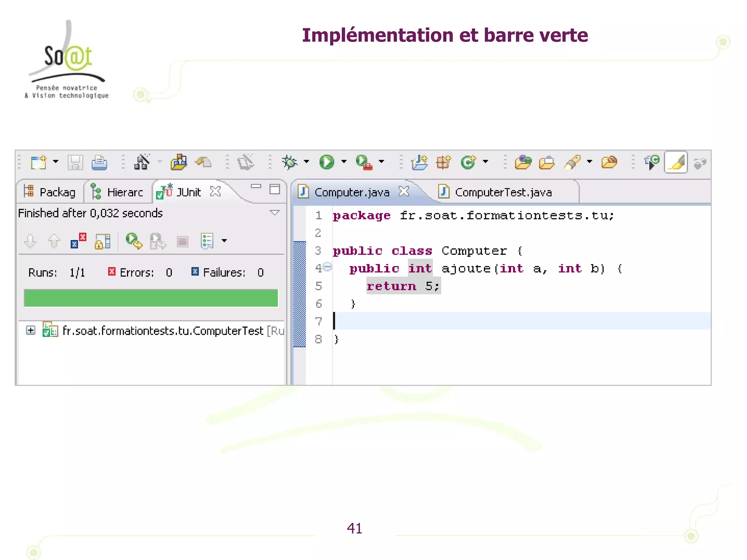This screenshot has height=560, width=747.
Task: Click the 'Finished after 0,032 seconds' status
Action: point(90,213)
